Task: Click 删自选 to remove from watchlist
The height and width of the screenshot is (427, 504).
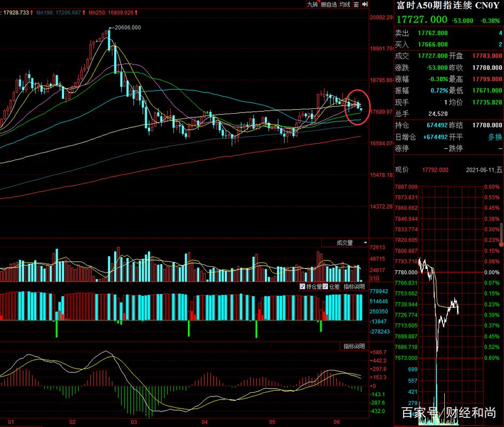Action: pyautogui.click(x=329, y=4)
